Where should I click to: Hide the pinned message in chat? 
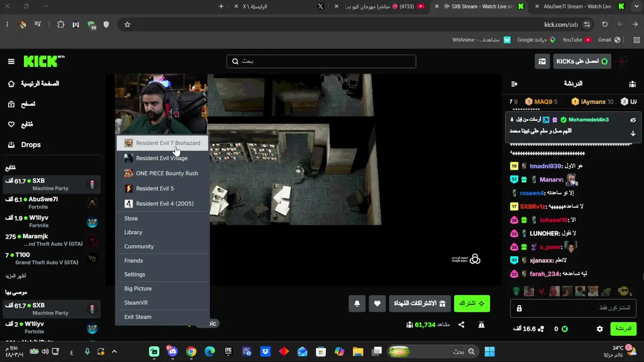click(633, 120)
